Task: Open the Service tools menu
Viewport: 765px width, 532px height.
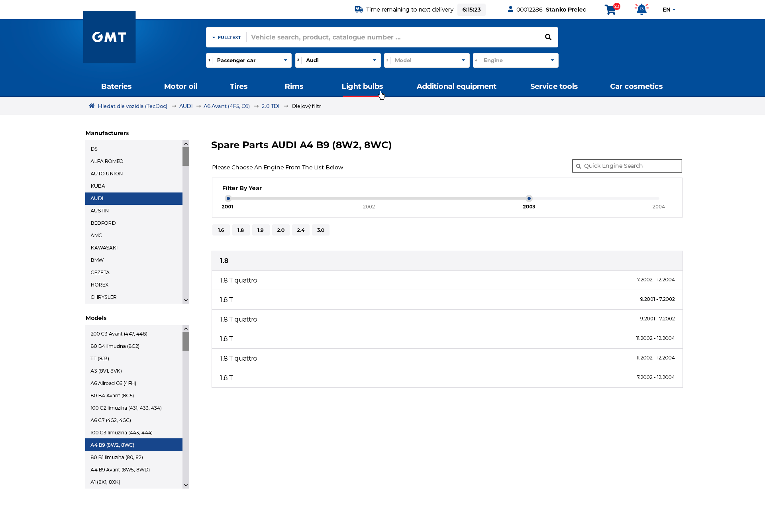Action: 554,86
